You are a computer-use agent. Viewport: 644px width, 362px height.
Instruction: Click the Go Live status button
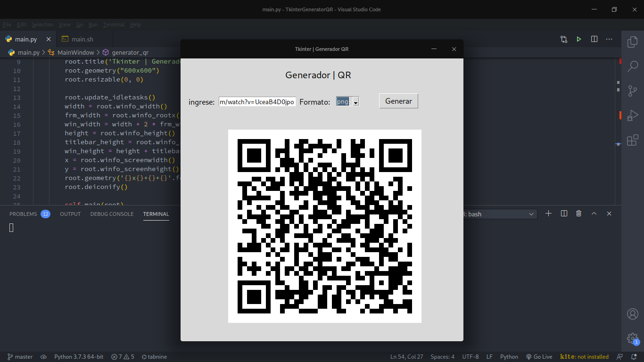(x=539, y=357)
